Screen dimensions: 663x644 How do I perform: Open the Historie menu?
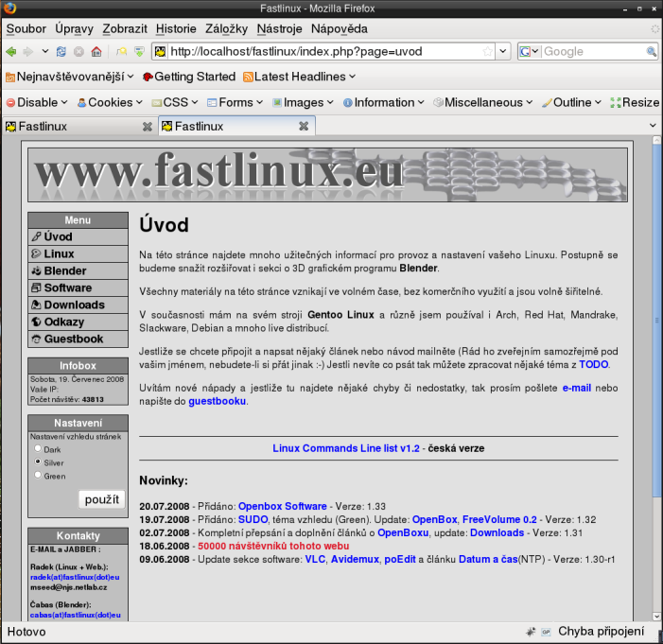(x=176, y=28)
